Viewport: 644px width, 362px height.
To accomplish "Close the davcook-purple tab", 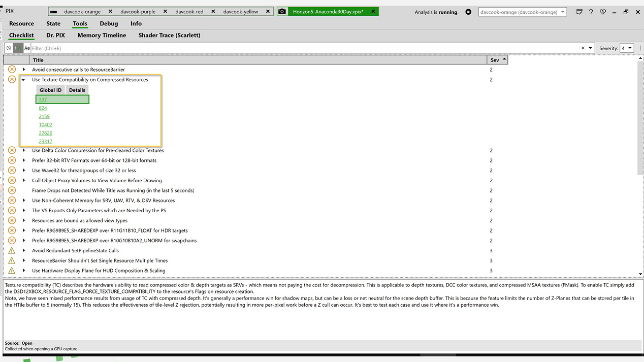I will coord(165,11).
